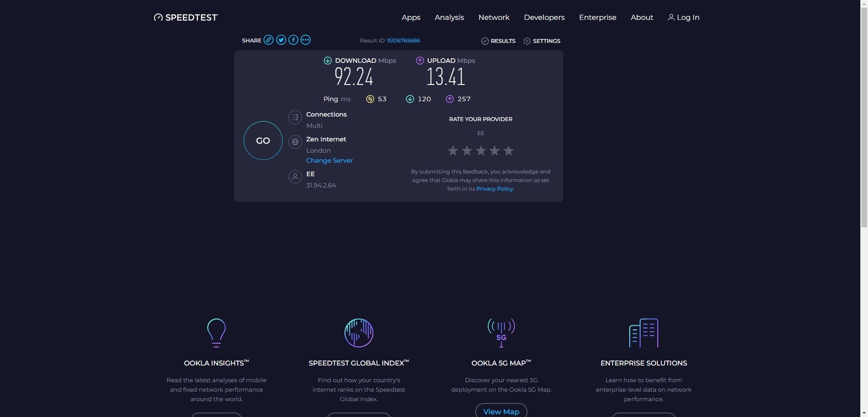Click the Result ID 15106765686
Image resolution: width=868 pixels, height=417 pixels.
403,40
